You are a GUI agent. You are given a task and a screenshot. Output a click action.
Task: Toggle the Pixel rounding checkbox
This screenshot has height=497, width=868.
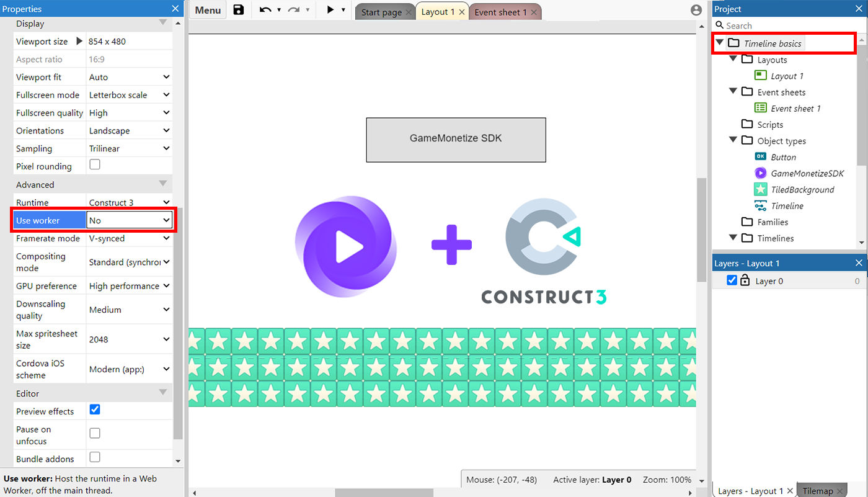[94, 166]
